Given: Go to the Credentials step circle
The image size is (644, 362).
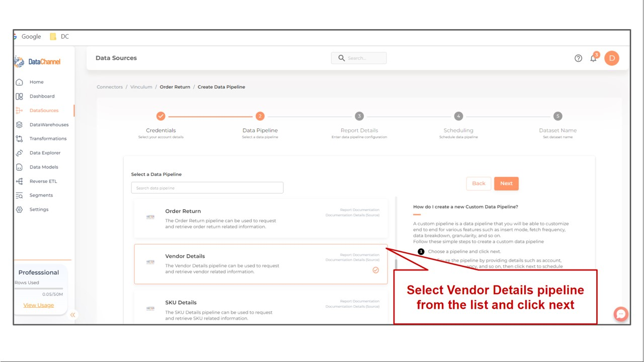Looking at the screenshot, I should tap(160, 116).
